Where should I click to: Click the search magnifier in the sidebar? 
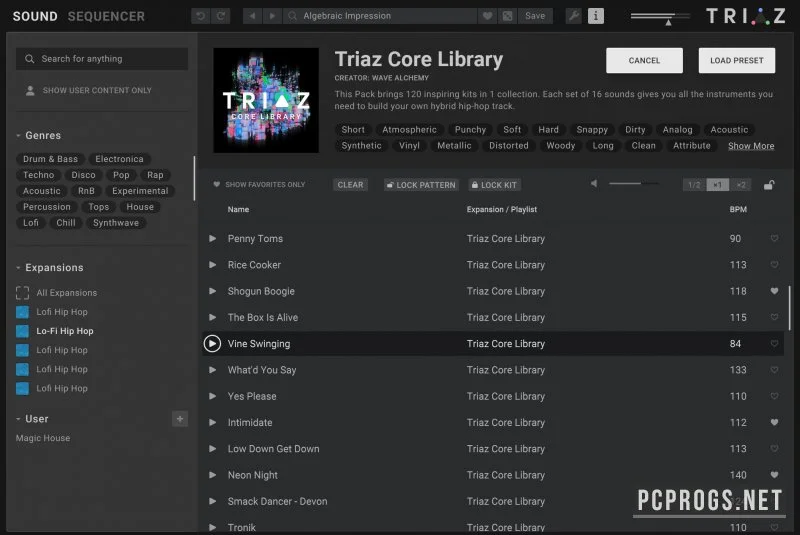[30, 59]
